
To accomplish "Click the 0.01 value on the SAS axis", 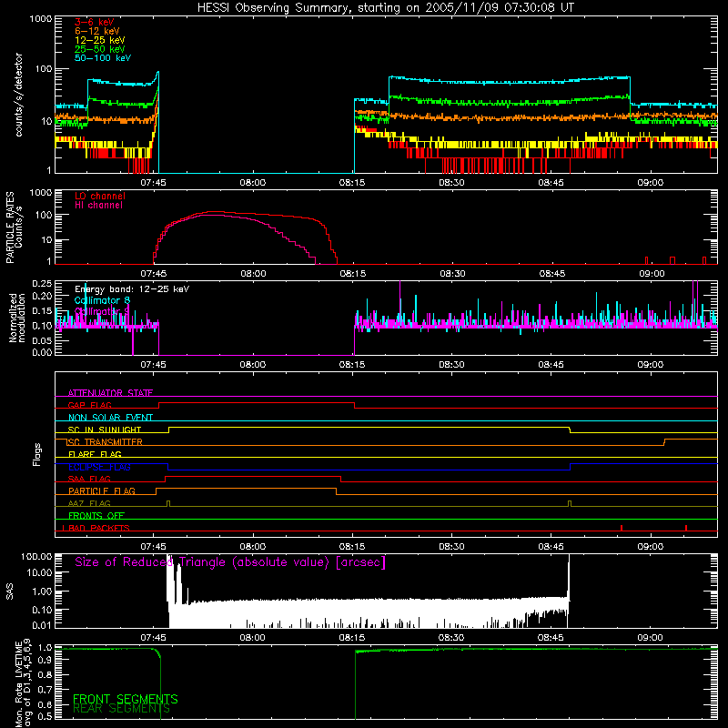I will [x=42, y=625].
